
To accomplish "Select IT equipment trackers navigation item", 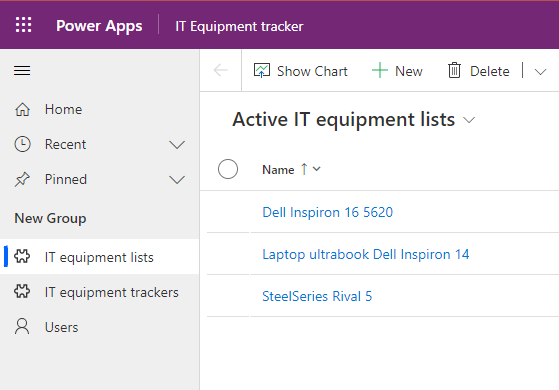I will point(99,292).
